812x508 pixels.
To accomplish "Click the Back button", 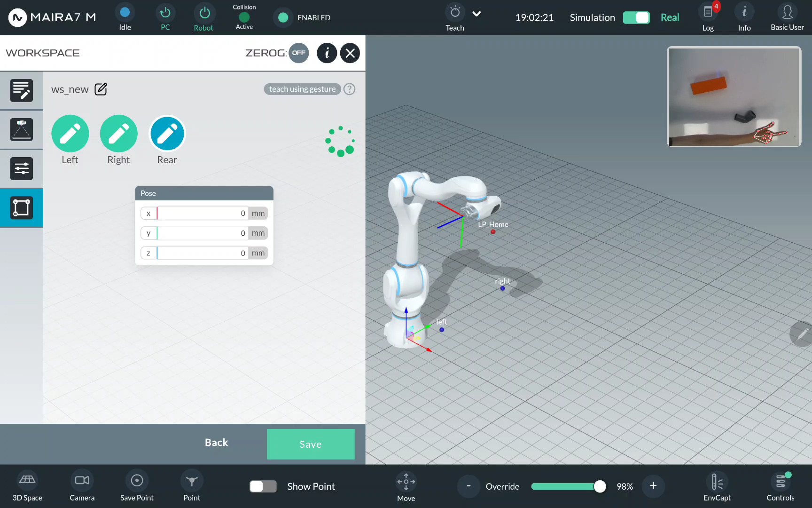I will [x=216, y=443].
